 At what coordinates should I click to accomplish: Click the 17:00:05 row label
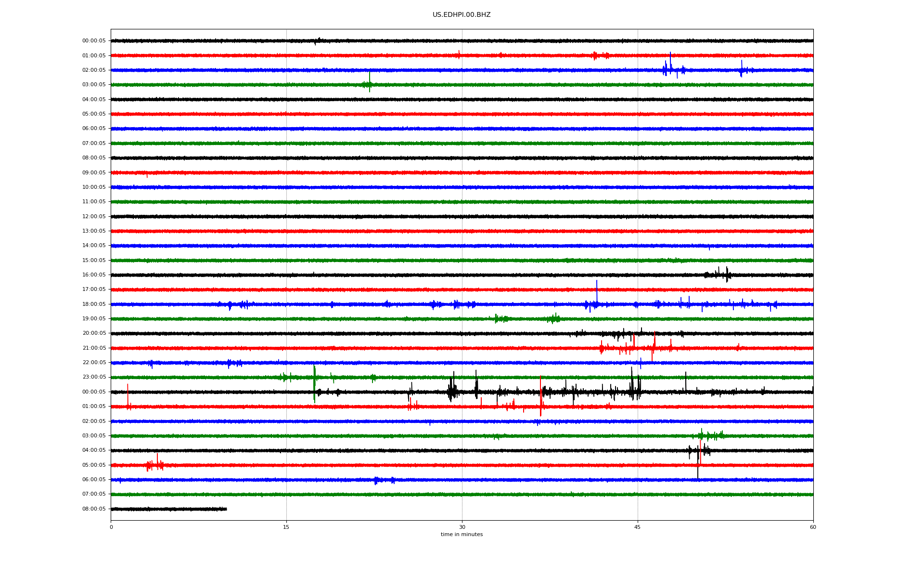[94, 289]
